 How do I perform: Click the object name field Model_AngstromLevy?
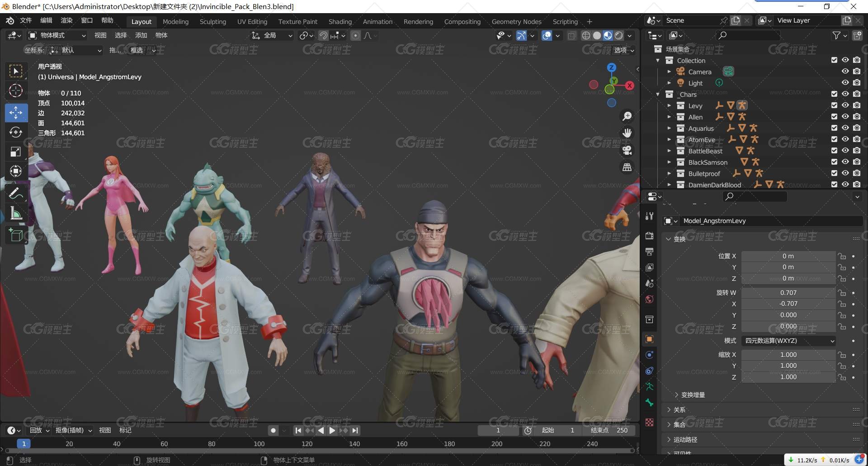click(x=771, y=221)
